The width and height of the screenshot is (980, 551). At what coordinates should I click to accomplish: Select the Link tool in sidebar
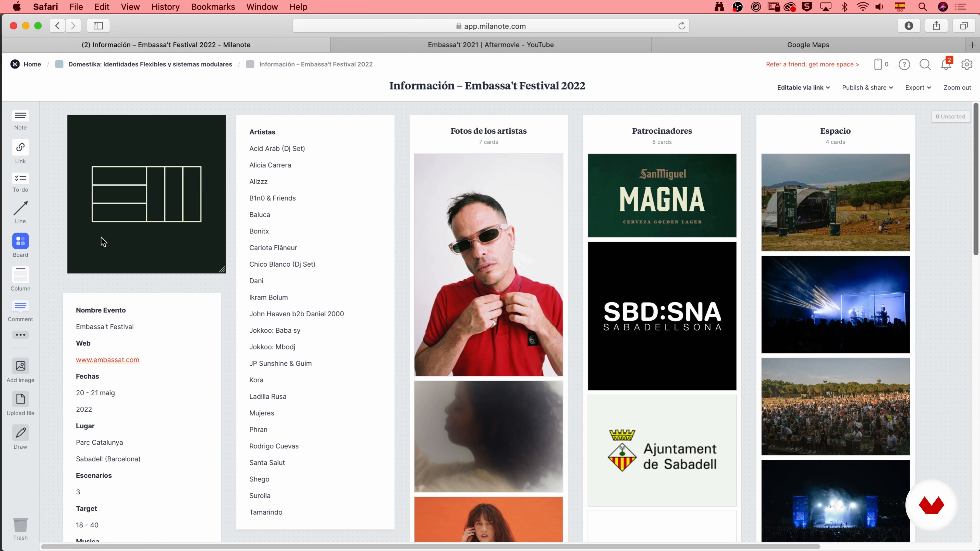pyautogui.click(x=20, y=152)
